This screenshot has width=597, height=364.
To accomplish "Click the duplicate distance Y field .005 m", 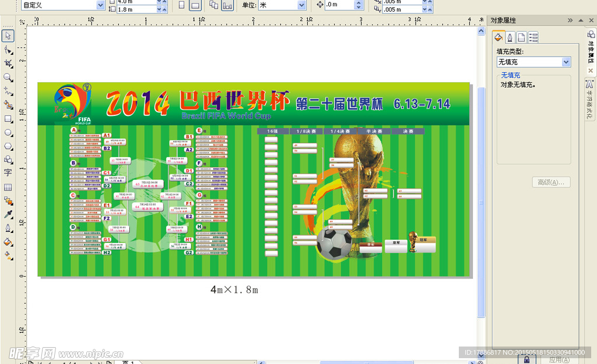I will pos(402,9).
